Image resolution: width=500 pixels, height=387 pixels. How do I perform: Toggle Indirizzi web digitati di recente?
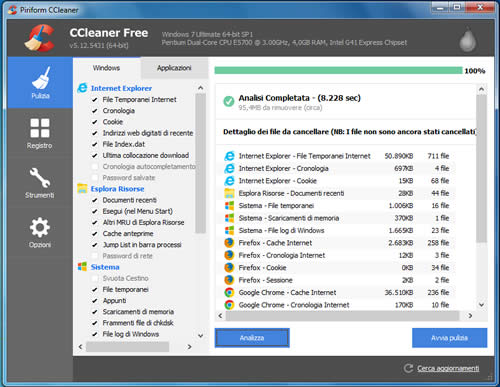point(95,133)
